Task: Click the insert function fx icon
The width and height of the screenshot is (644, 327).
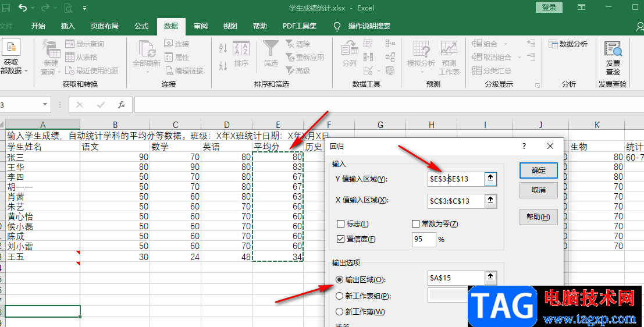Action: 122,105
